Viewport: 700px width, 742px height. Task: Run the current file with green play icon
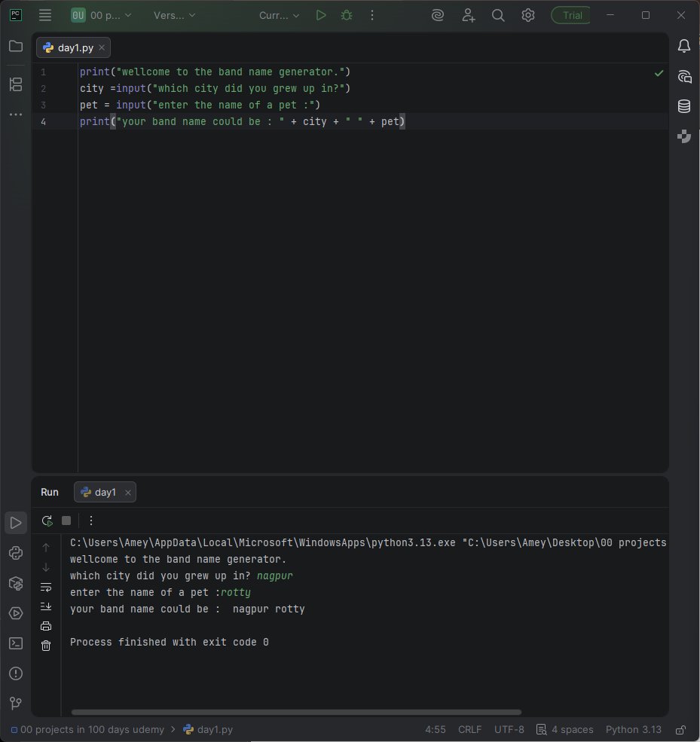point(320,15)
